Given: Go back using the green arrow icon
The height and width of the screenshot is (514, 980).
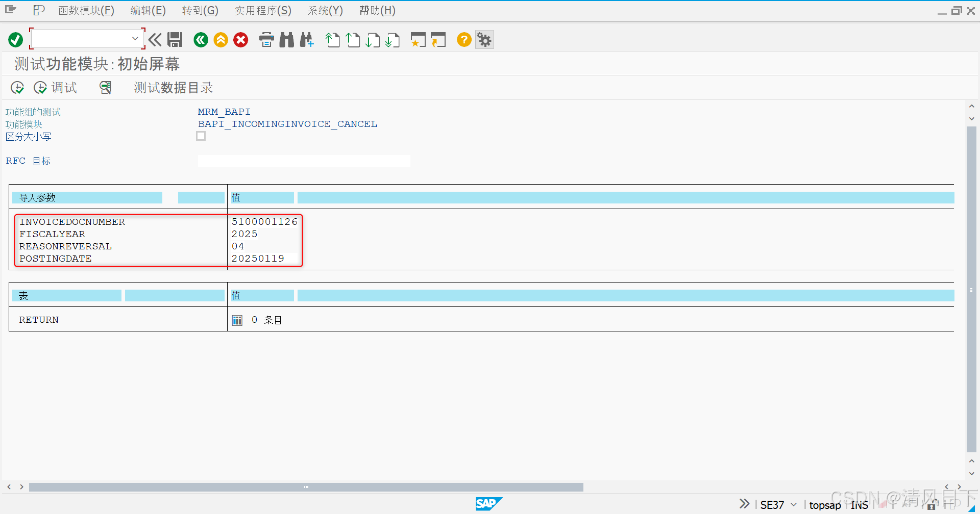Looking at the screenshot, I should click(201, 39).
